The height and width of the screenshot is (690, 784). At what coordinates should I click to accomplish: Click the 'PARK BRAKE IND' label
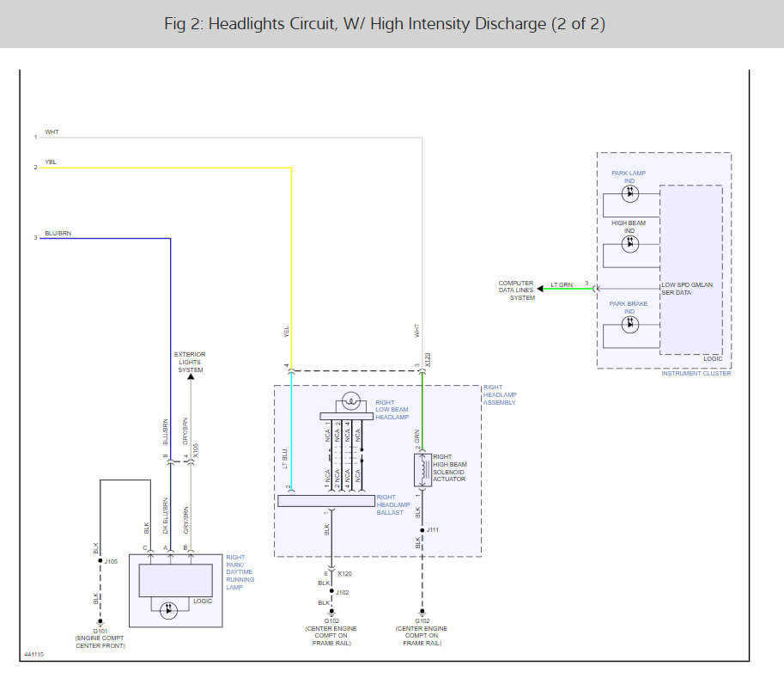tap(629, 308)
